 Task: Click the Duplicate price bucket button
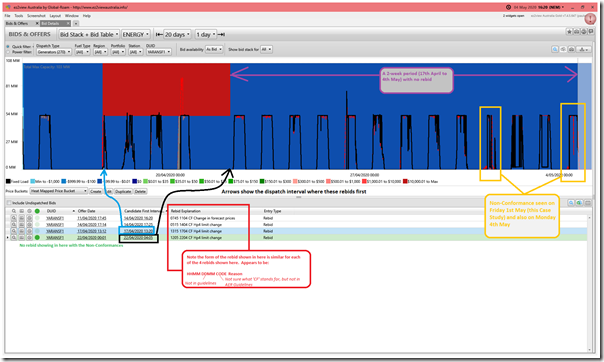pos(123,191)
